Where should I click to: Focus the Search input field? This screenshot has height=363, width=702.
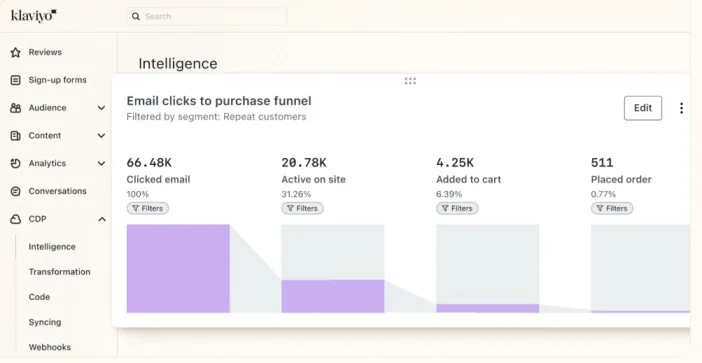(x=206, y=17)
